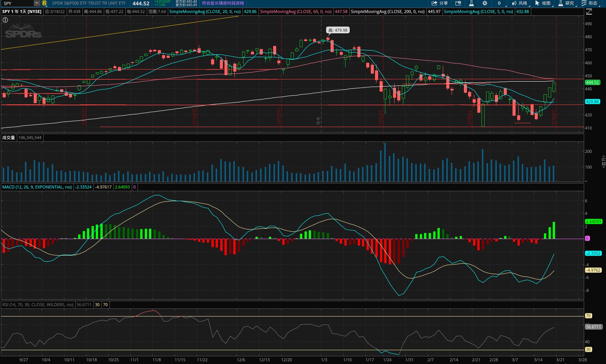606x364 pixels.
Task: Open the 绘图 drawing tools menu
Action: point(543,3)
